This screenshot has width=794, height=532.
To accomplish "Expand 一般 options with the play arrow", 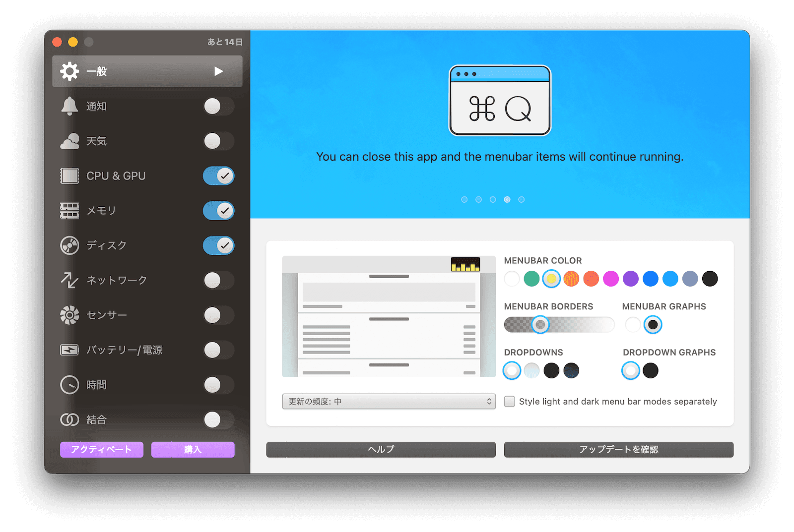I will coord(218,71).
